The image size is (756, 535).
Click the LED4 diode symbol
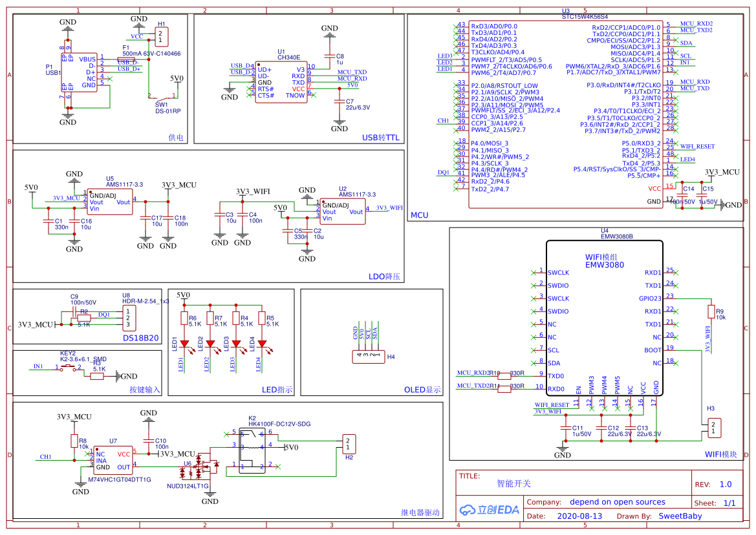pyautogui.click(x=262, y=344)
